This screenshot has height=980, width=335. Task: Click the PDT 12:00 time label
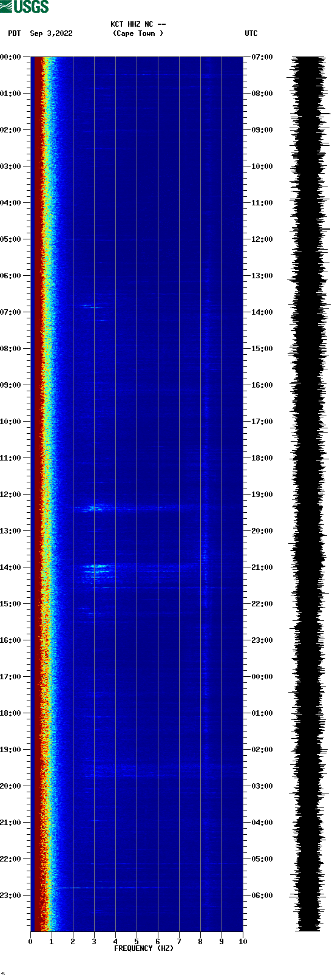11,495
